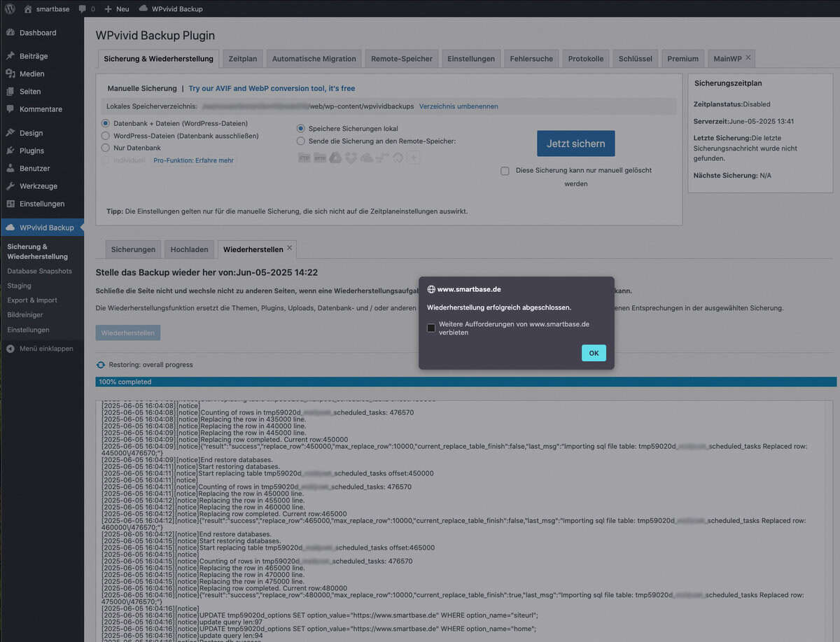Tick 'Diese Sicherung kann nur manuell gelöscht werden'
The height and width of the screenshot is (642, 840).
tap(505, 171)
